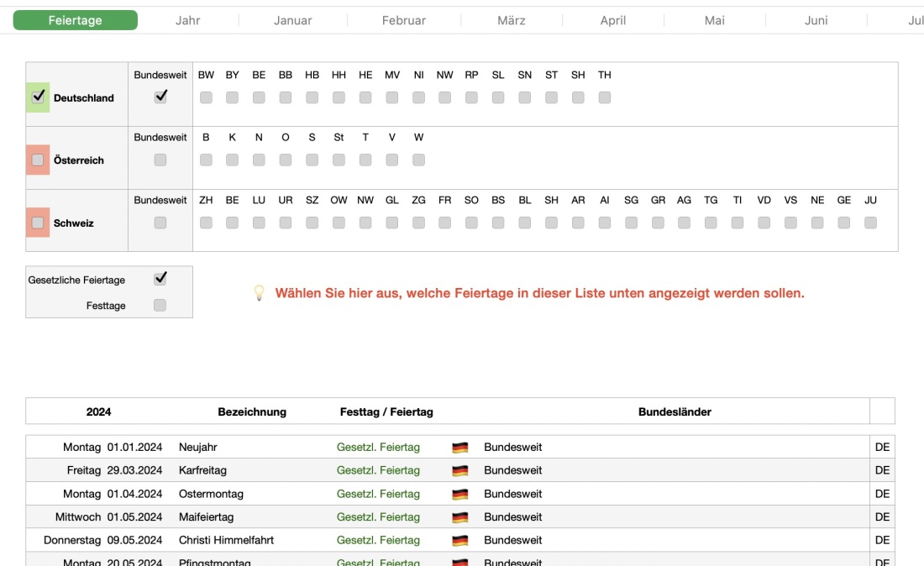Switch to the Jahr tab
The width and height of the screenshot is (924, 566).
187,19
